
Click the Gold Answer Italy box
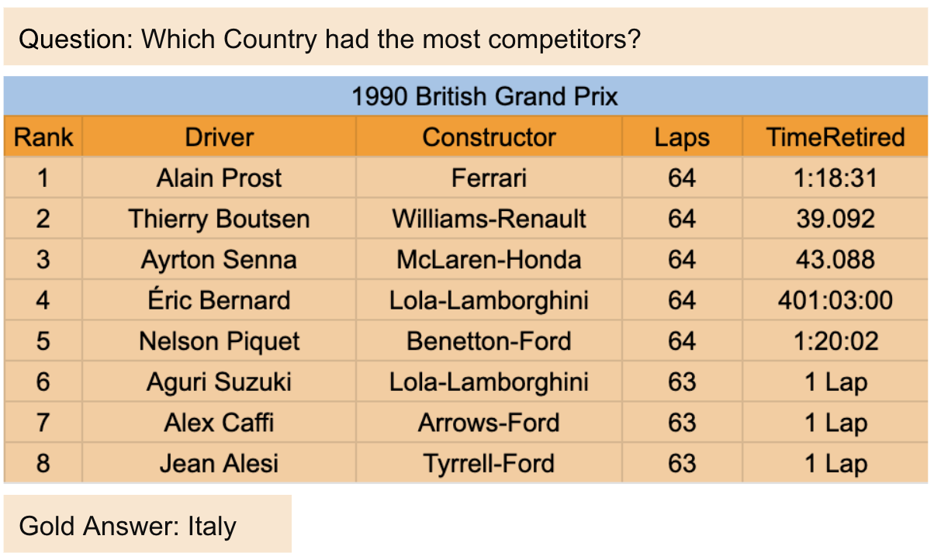pos(147,525)
